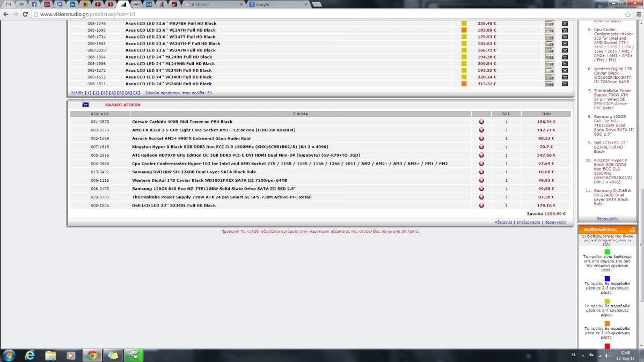Go to product list page 2
The width and height of the screenshot is (644, 362).
coord(97,93)
